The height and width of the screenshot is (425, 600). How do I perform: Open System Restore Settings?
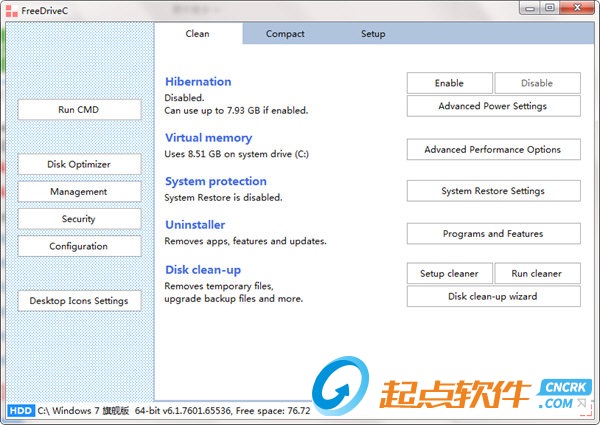pyautogui.click(x=493, y=191)
